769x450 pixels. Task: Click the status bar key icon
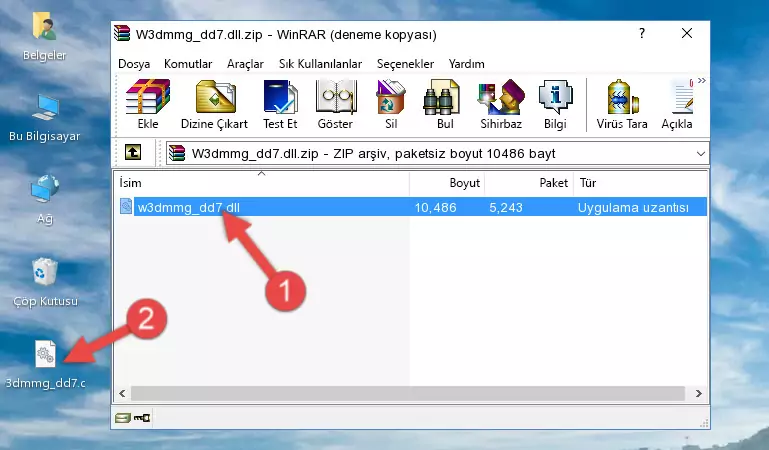pyautogui.click(x=142, y=418)
